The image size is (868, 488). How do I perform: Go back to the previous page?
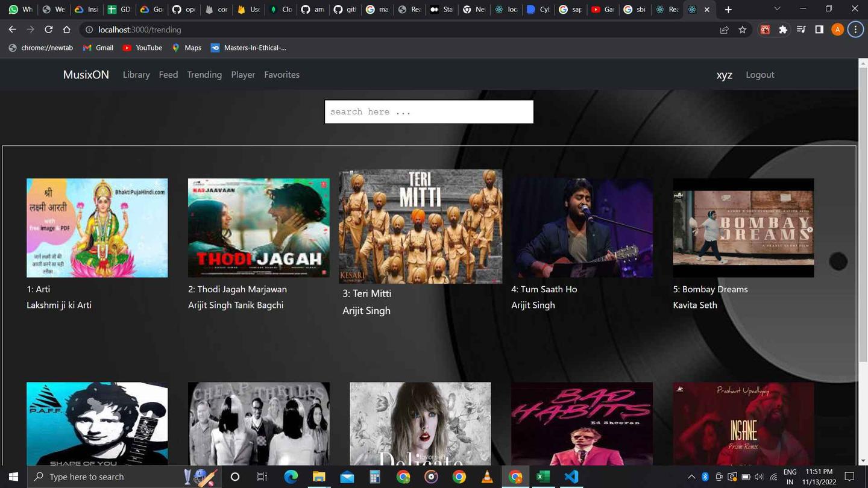point(13,30)
